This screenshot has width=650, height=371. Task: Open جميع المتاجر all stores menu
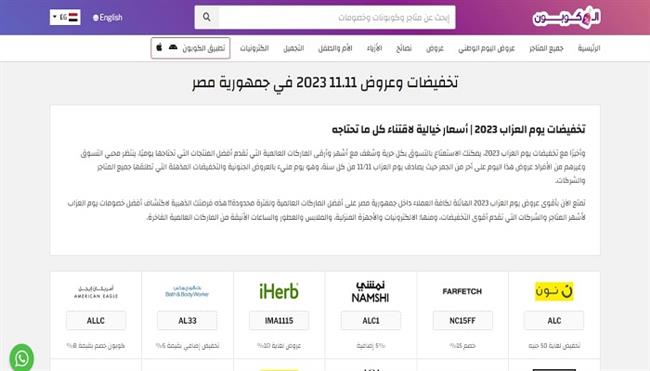click(x=546, y=48)
